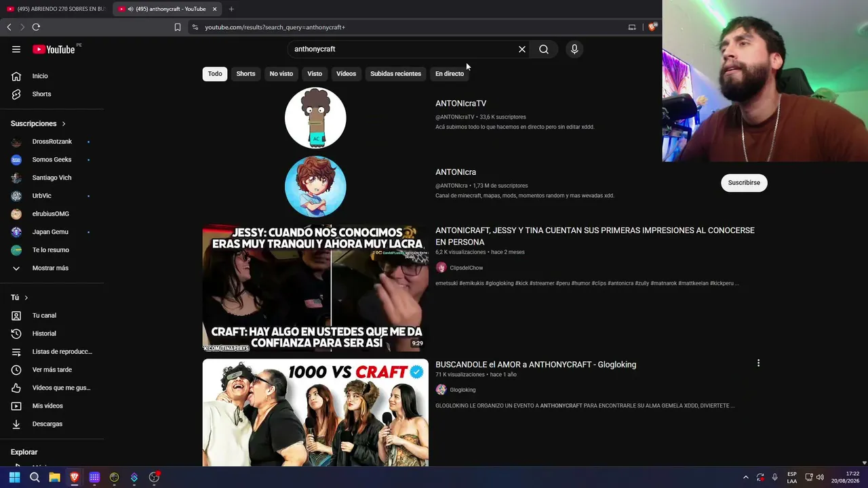
Task: Open the YouTube guide hamburger menu
Action: click(16, 49)
